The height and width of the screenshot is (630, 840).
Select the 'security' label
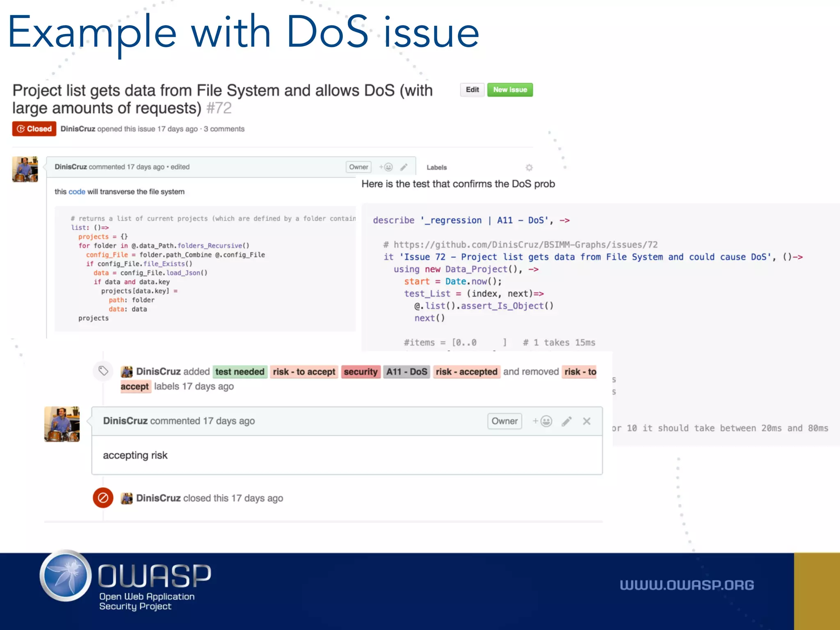[361, 372]
